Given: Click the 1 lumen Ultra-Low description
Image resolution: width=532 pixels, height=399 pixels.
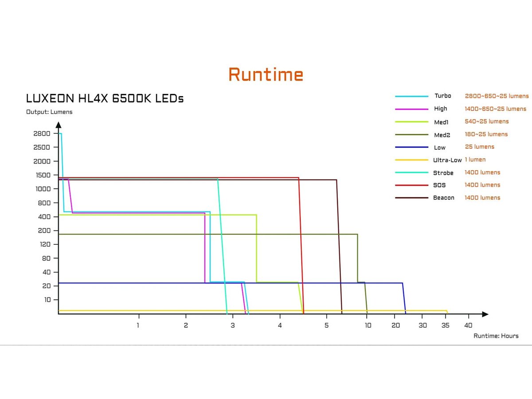Looking at the screenshot, I should point(475,160).
